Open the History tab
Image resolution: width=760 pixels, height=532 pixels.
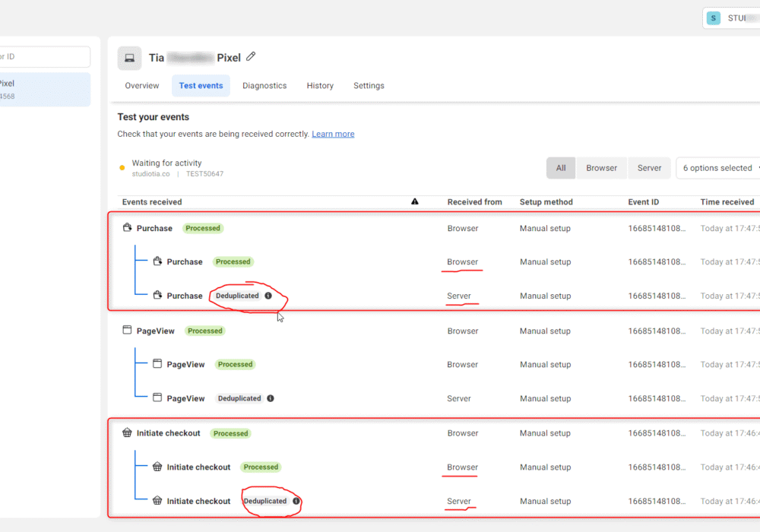coord(320,86)
